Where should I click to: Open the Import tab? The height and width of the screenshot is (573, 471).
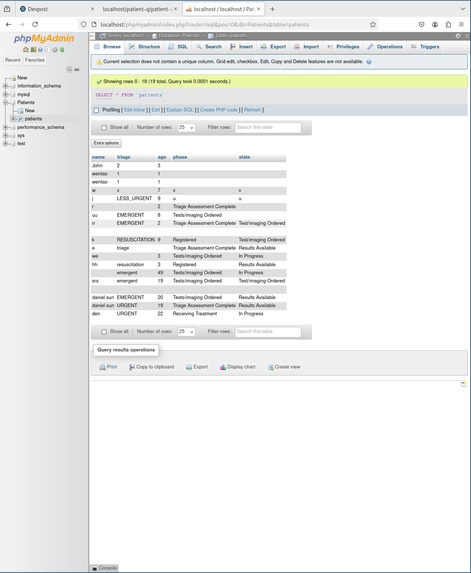(x=307, y=47)
